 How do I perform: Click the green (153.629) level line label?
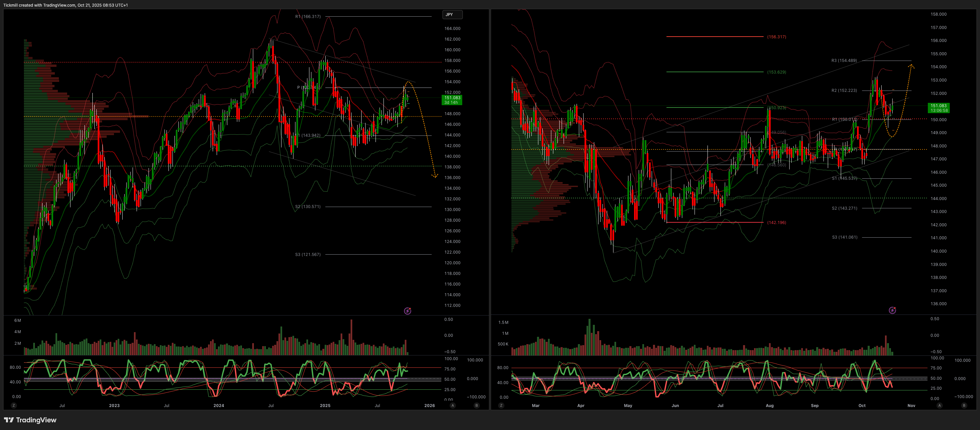pos(777,72)
